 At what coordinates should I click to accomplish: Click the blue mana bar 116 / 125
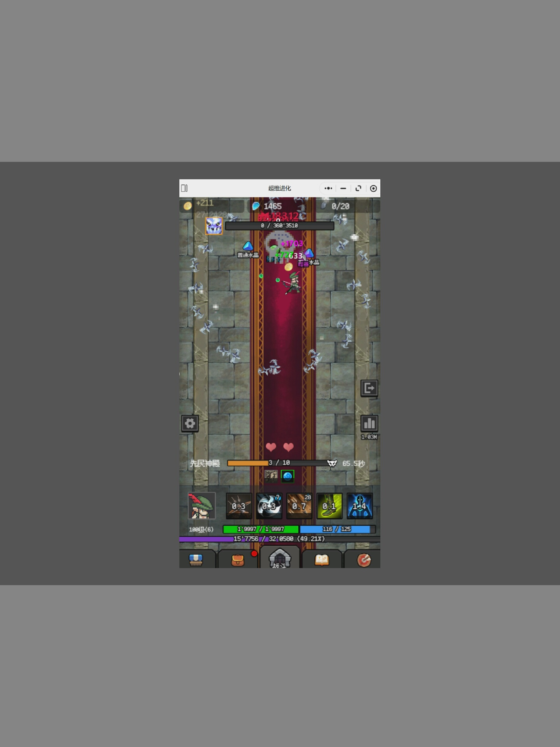(x=337, y=529)
